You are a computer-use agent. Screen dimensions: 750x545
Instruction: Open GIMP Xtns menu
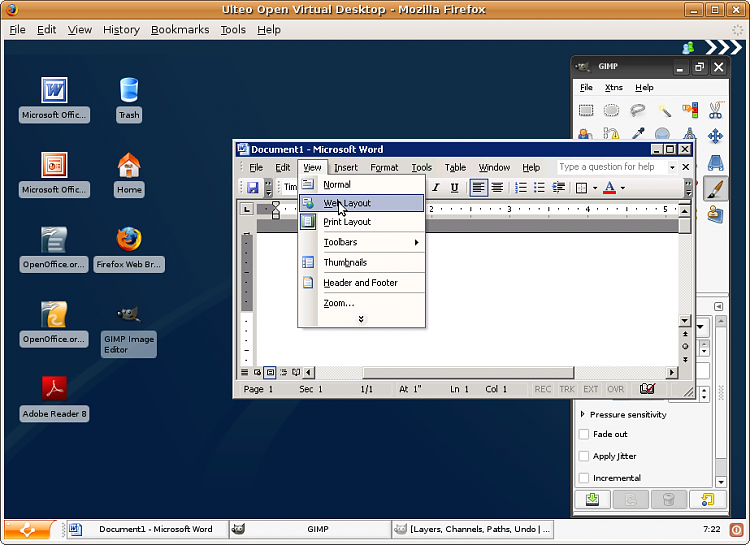pyautogui.click(x=614, y=87)
